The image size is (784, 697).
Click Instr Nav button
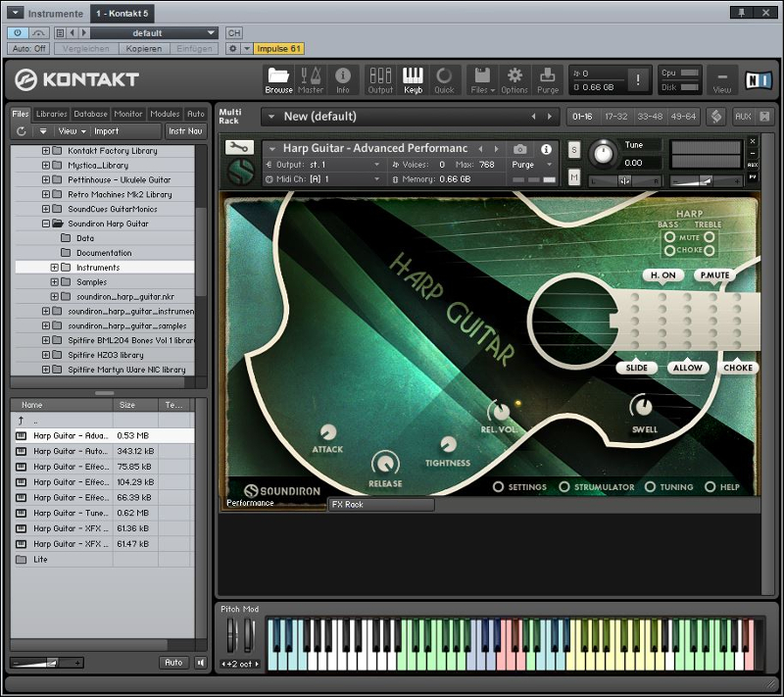tap(185, 131)
